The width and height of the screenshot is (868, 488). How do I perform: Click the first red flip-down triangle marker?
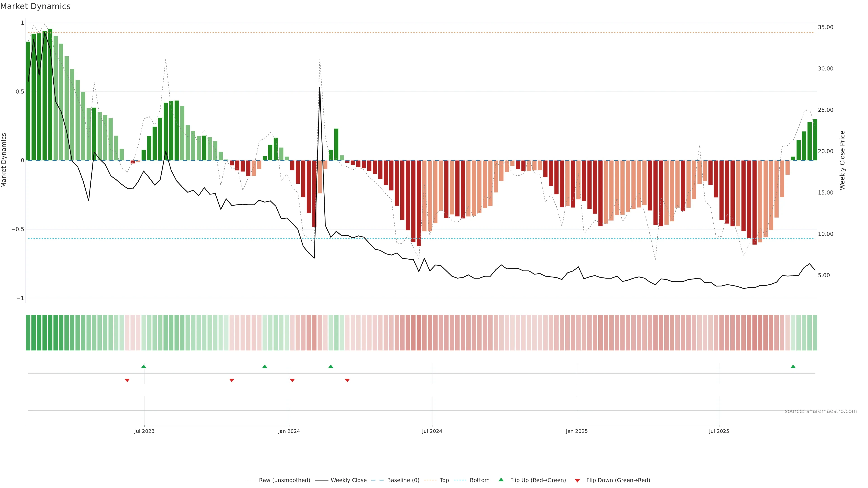coord(127,380)
